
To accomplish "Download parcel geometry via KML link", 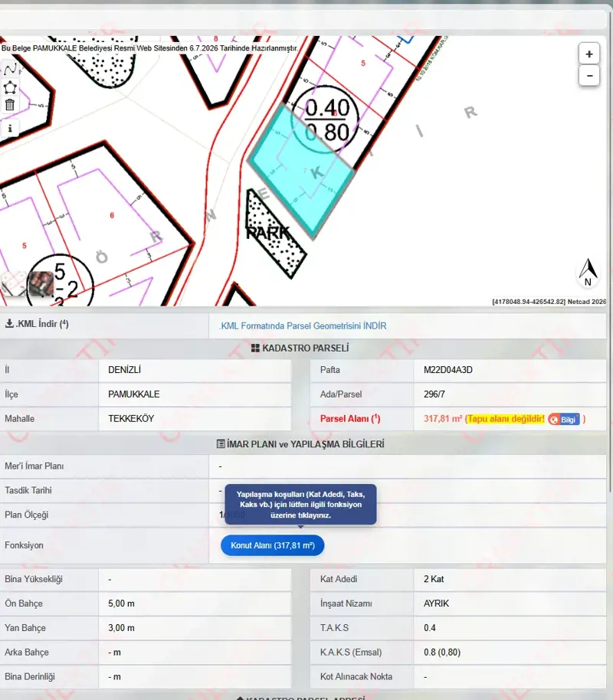I will [x=303, y=326].
